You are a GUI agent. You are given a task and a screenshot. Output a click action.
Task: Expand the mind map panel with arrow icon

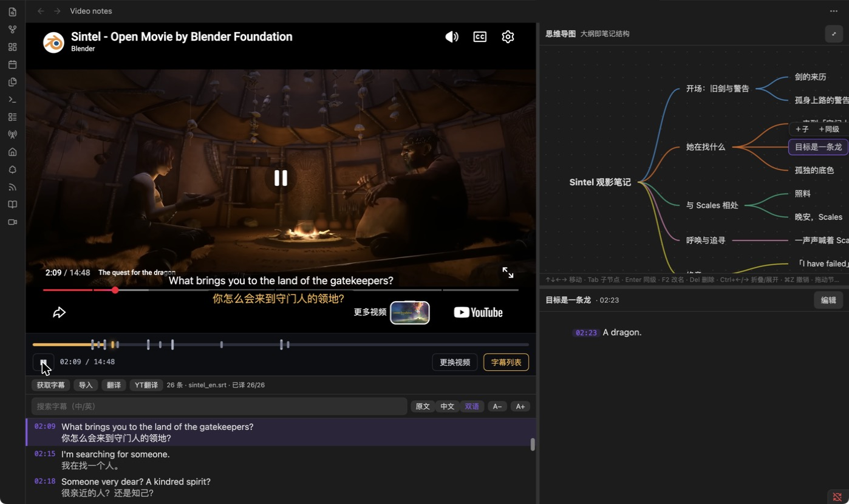click(x=834, y=34)
